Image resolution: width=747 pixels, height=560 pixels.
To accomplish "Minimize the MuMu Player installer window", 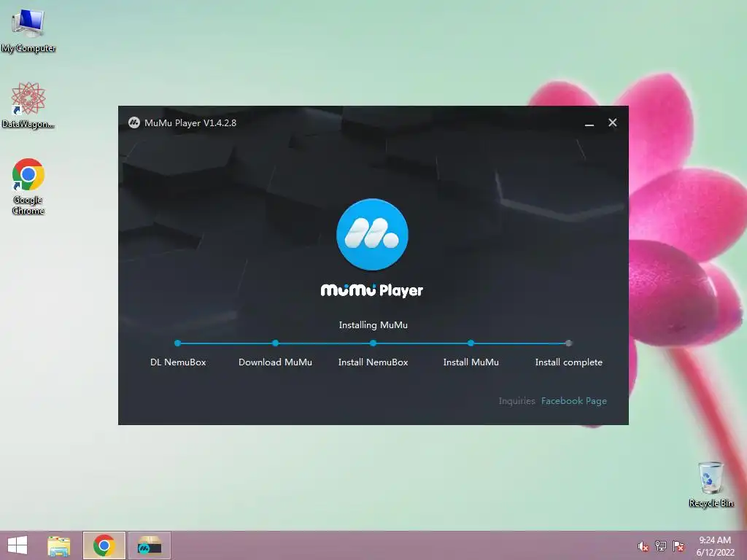I will pos(589,123).
